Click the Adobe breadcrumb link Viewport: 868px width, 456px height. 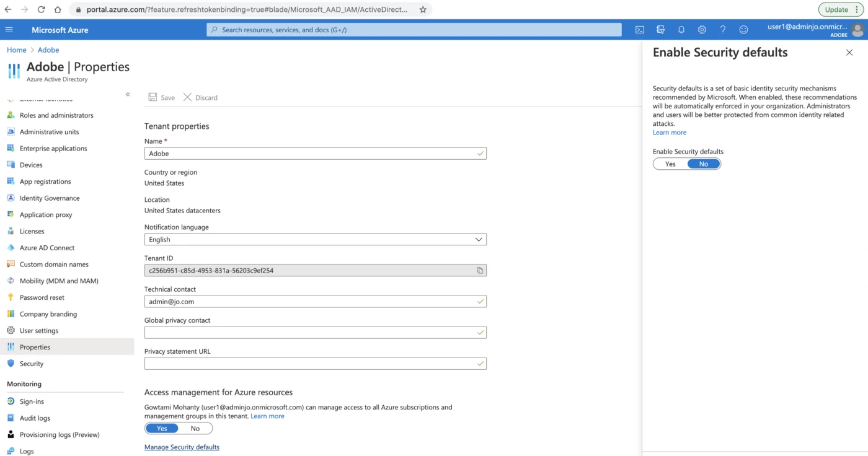[48, 50]
